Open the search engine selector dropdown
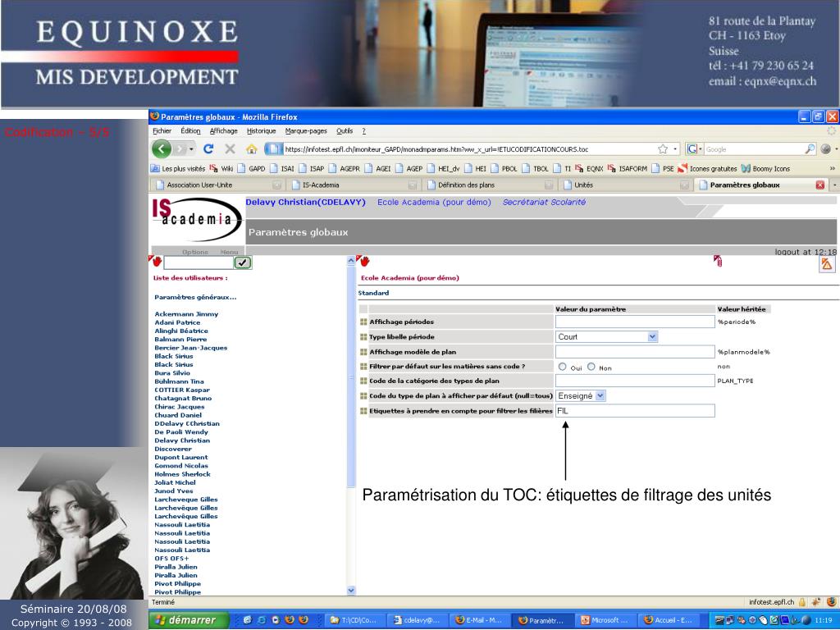 point(695,149)
